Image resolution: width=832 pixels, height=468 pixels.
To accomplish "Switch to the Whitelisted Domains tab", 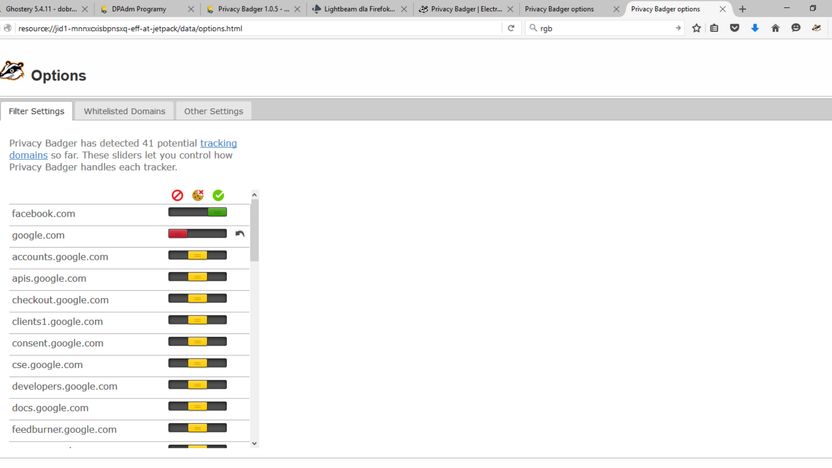I will [124, 111].
